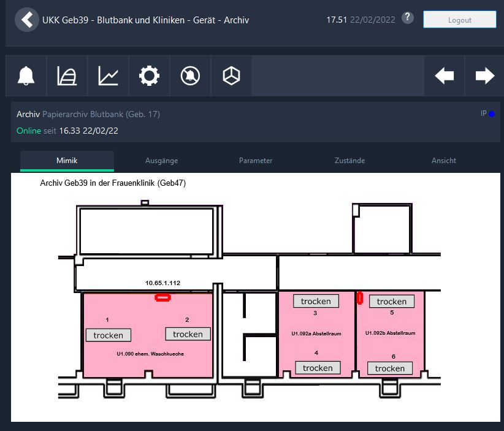Click the back arrow in the header
Viewport: 504px width, 431px height.
pyautogui.click(x=26, y=20)
